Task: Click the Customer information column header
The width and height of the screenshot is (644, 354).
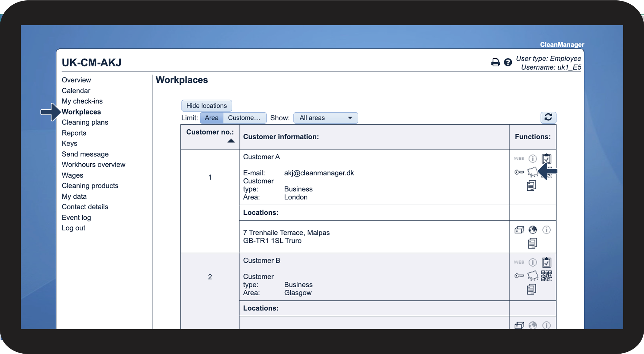Action: [x=281, y=137]
